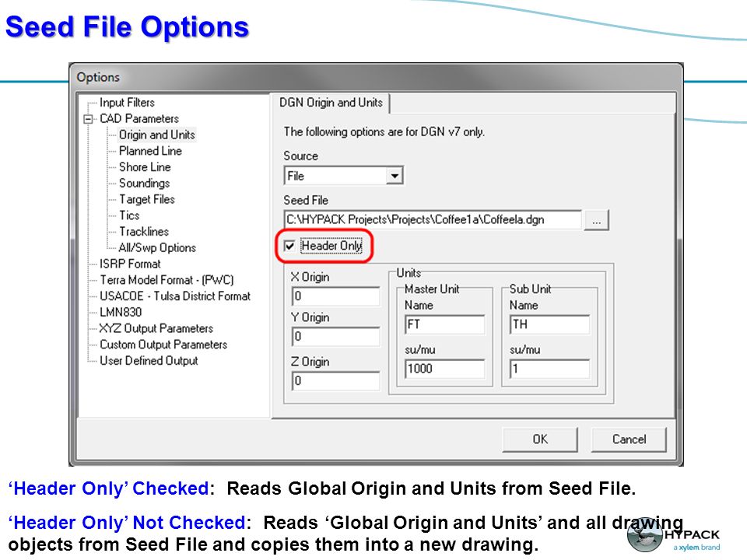Select CAD Parameters tree item
The image size is (747, 560).
(139, 118)
